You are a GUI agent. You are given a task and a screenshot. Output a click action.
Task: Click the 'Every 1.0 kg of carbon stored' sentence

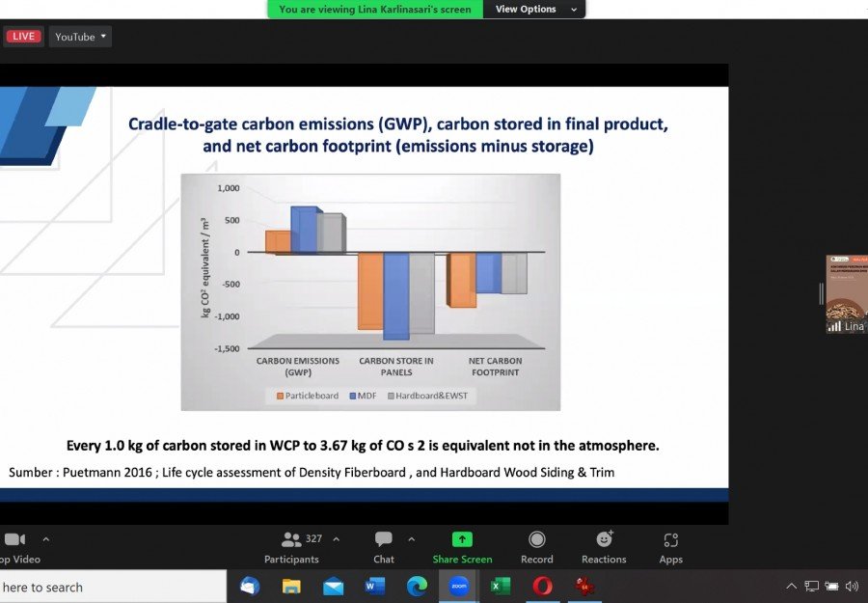click(363, 446)
